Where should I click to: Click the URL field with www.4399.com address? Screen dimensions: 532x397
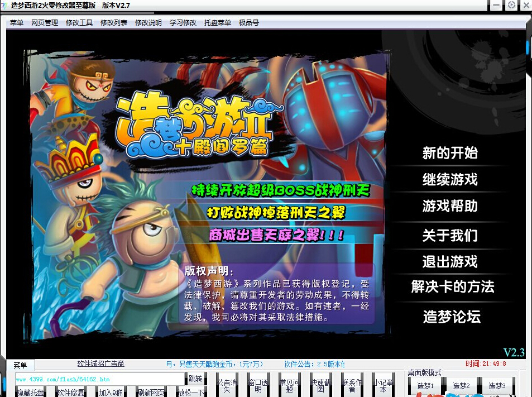(x=100, y=379)
